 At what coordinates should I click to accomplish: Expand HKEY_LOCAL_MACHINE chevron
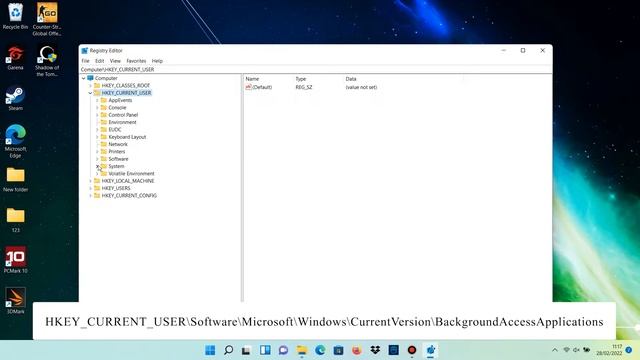click(91, 181)
